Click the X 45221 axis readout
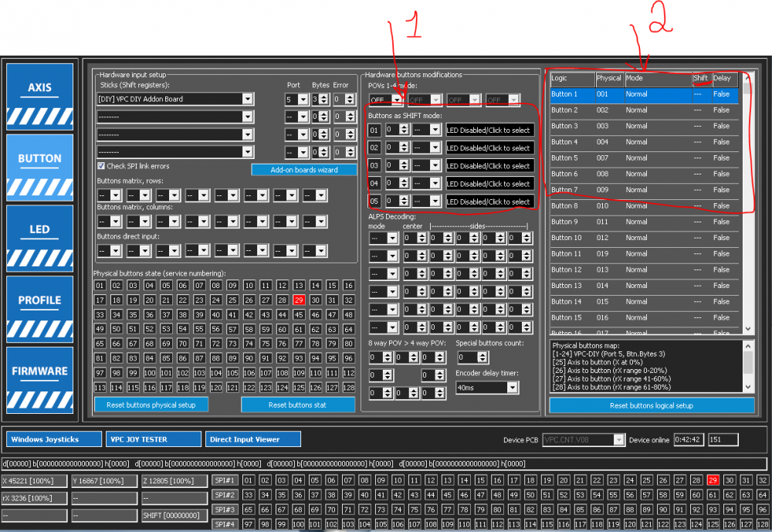Image resolution: width=772 pixels, height=532 pixels. pos(34,481)
